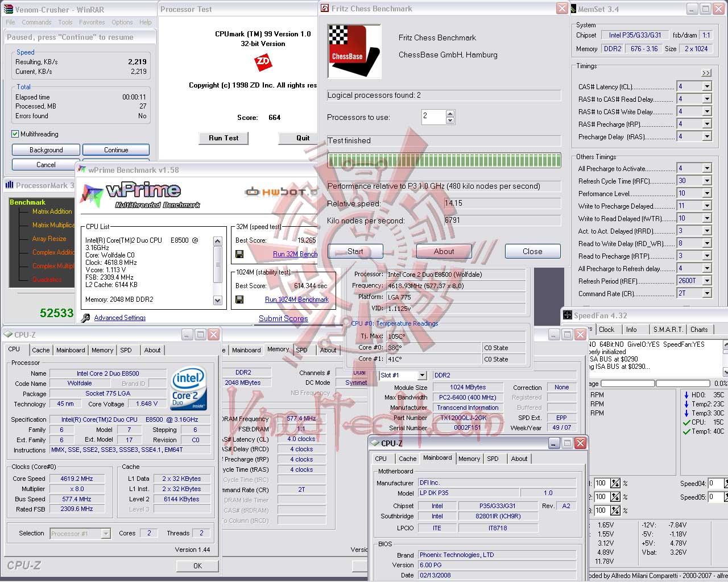The height and width of the screenshot is (582, 728).
Task: Click the Intel Core 2 Duo logo in CPU-Z
Action: point(189,389)
